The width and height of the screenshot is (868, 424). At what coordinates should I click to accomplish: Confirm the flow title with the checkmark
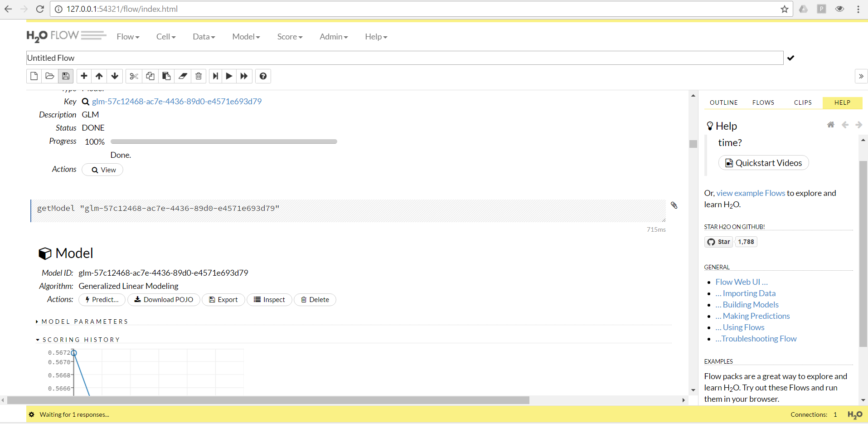(x=791, y=58)
